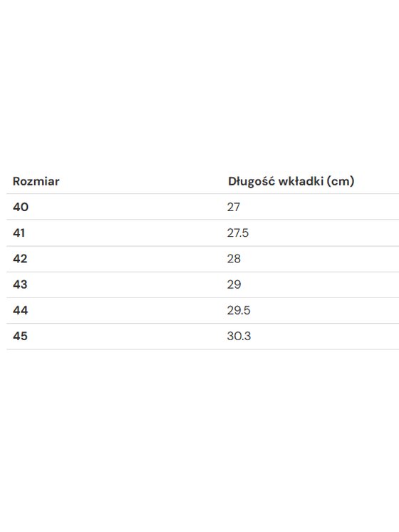Click the insole length value 27.5

pos(238,232)
